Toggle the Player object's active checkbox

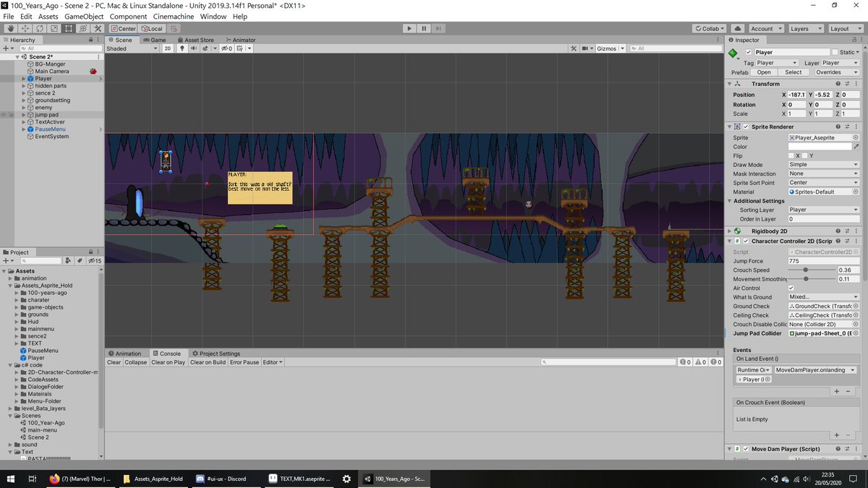click(749, 52)
